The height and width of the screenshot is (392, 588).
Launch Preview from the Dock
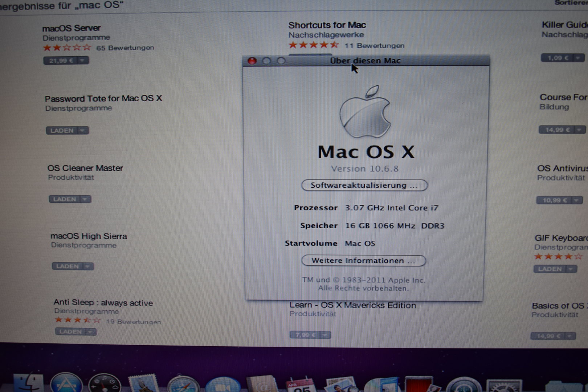coord(341,385)
